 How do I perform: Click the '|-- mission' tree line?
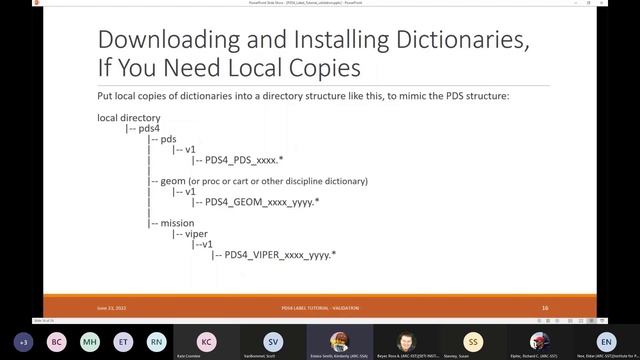coord(171,223)
